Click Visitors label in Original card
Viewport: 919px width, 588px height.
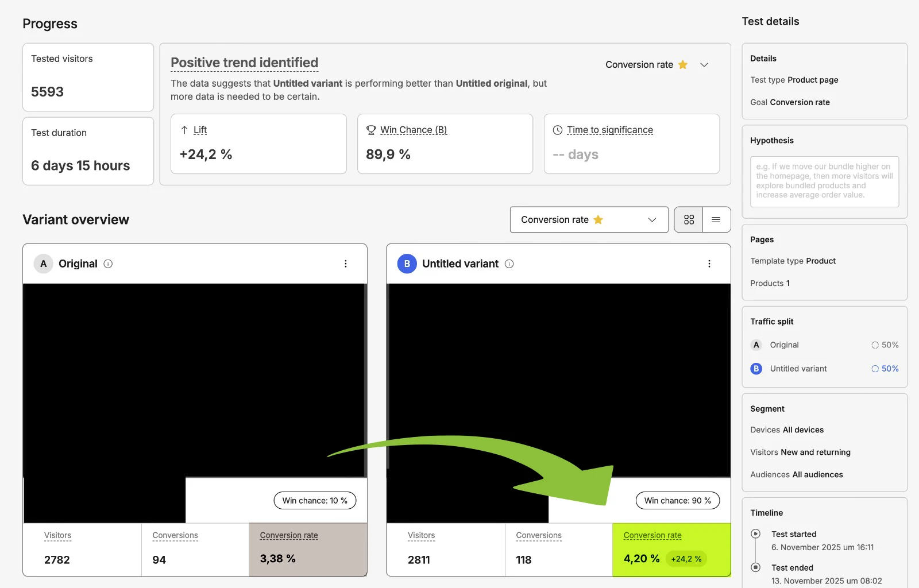point(58,535)
